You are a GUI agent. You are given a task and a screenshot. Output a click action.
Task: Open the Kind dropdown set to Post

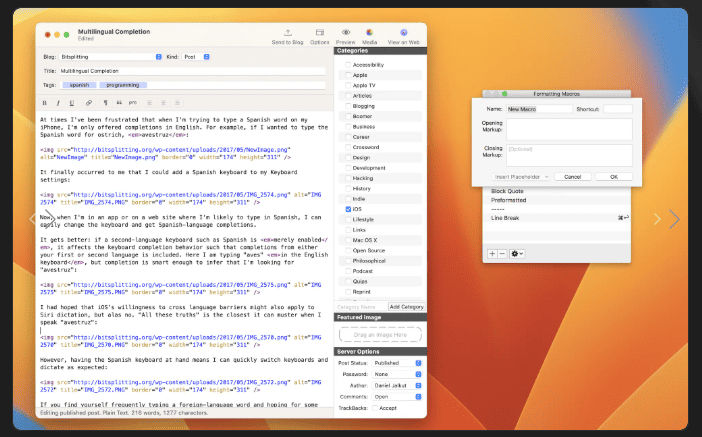click(x=196, y=57)
